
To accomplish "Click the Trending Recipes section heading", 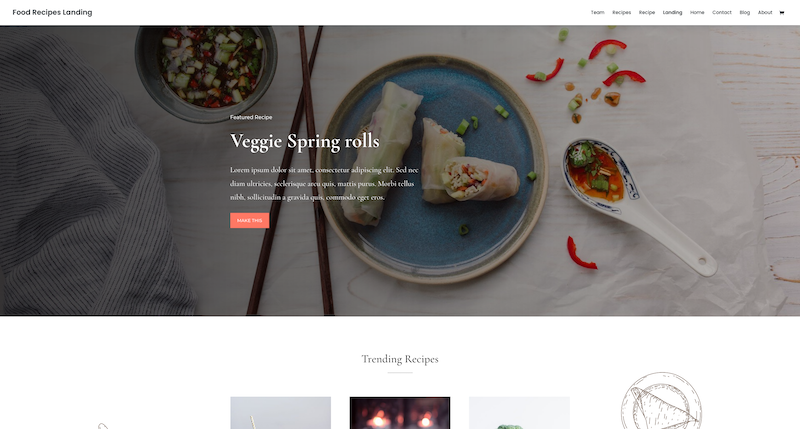I will pos(400,359).
